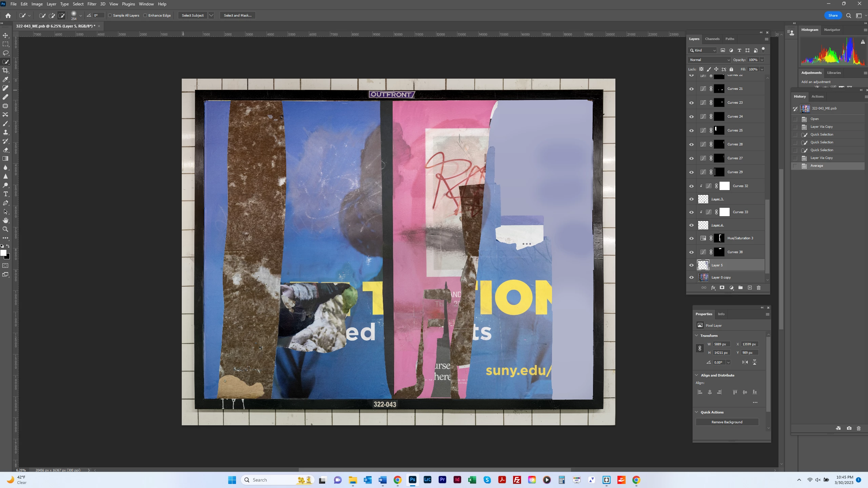This screenshot has height=488, width=868.
Task: Delete layer using Layers panel trash icon
Action: coord(759,288)
